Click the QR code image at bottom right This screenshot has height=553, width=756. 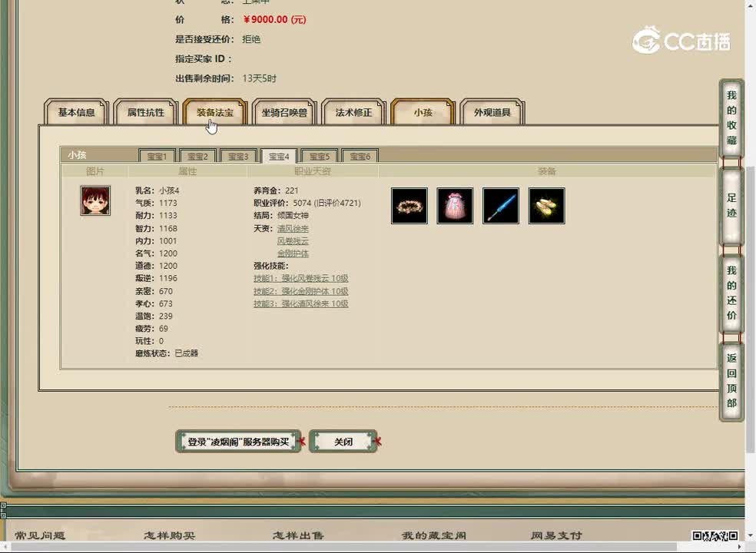point(715,535)
